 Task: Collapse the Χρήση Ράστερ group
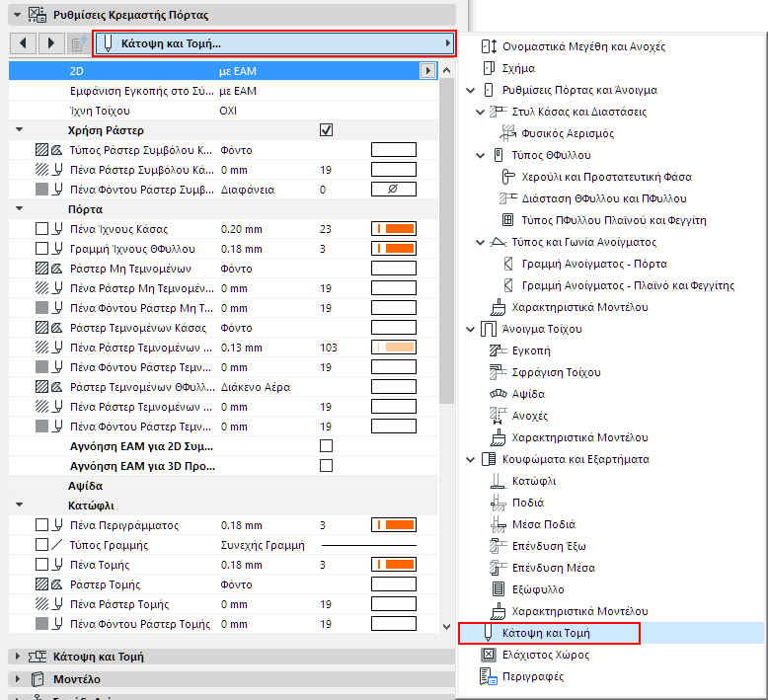[x=20, y=130]
